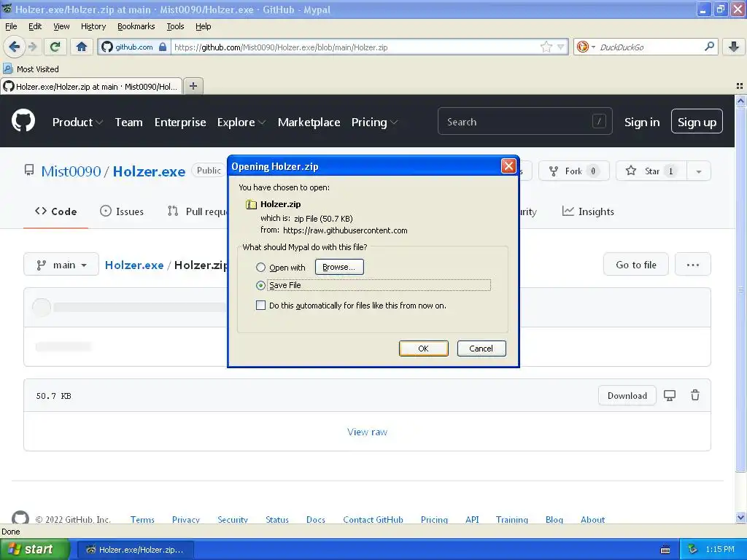Bookmark this page with the star icon

[546, 47]
